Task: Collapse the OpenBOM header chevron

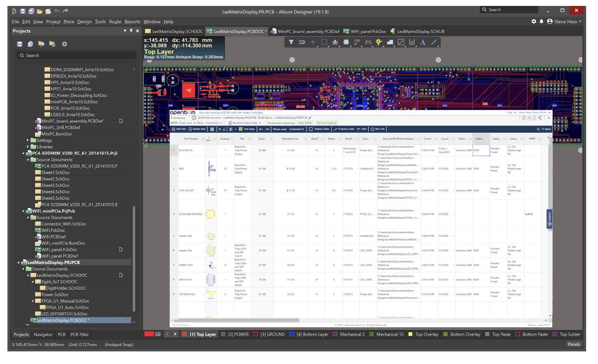Action: point(548,118)
